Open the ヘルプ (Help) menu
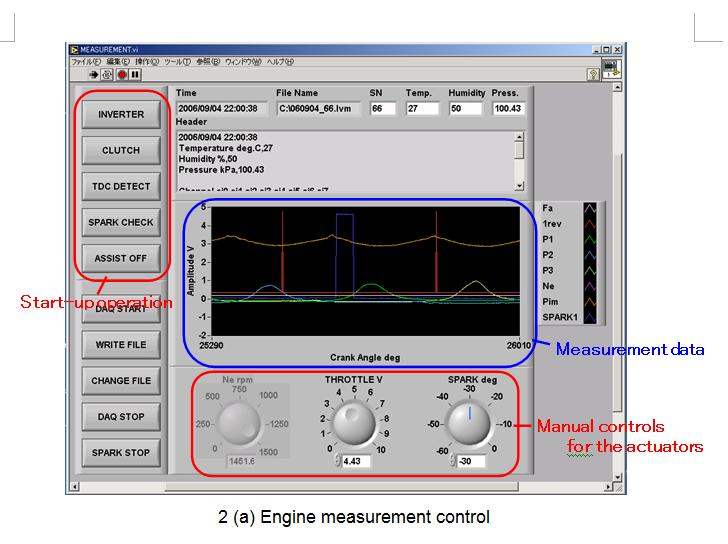The image size is (728, 544). point(280,62)
